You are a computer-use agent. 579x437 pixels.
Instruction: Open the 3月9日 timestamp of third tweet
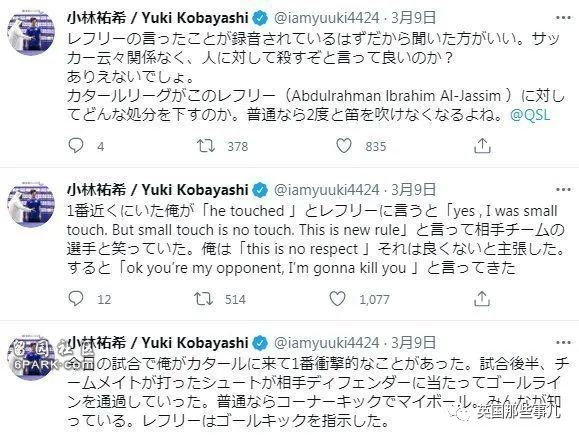tap(414, 343)
